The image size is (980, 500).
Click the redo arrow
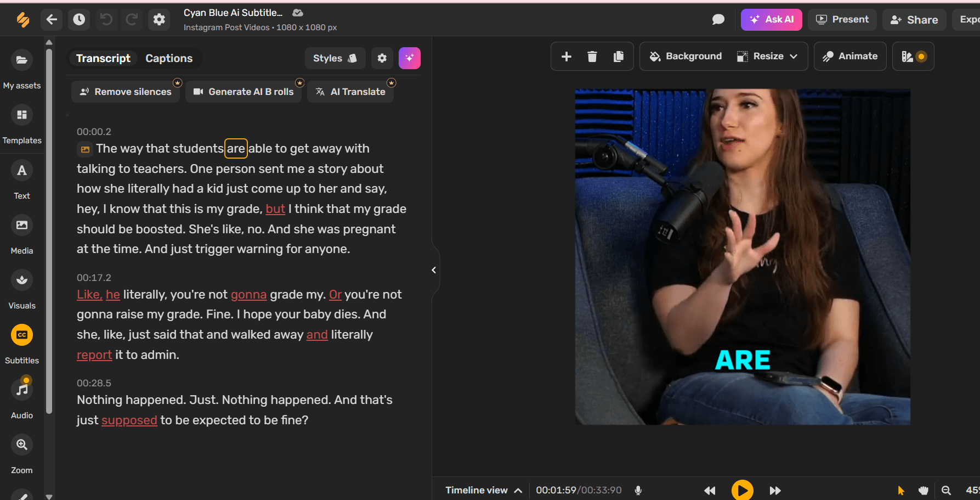(x=132, y=20)
